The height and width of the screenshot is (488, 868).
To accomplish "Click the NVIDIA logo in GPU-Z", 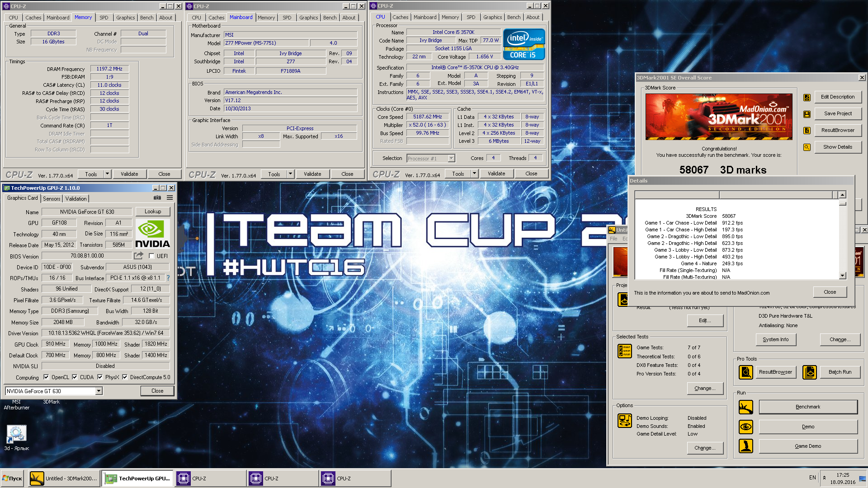I will pos(153,234).
